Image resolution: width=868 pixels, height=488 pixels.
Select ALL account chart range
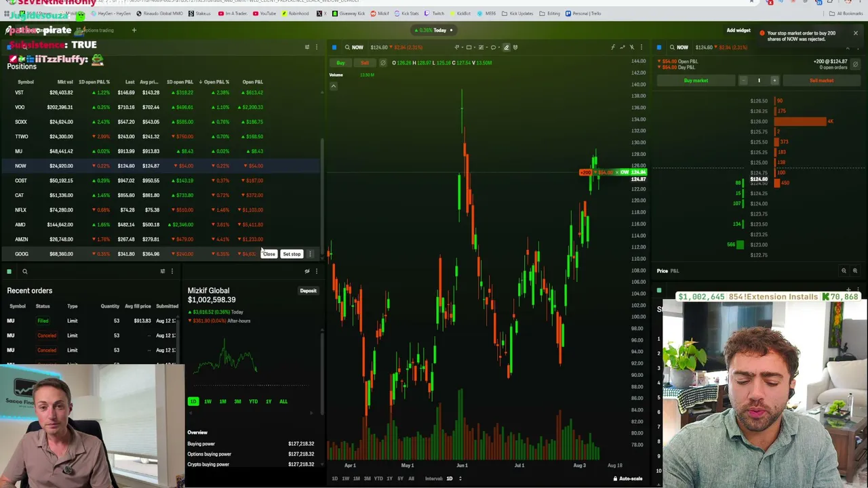[x=283, y=402]
